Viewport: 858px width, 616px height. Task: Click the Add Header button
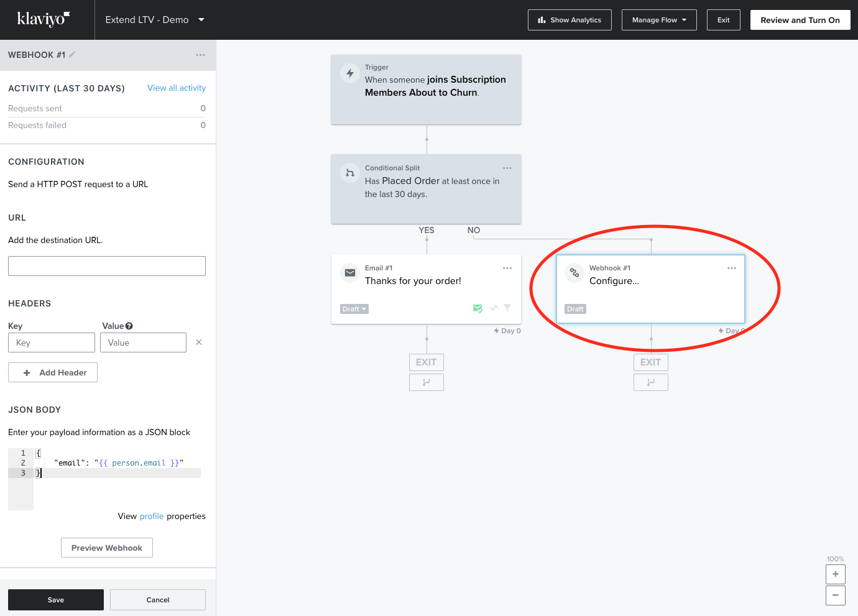click(53, 372)
